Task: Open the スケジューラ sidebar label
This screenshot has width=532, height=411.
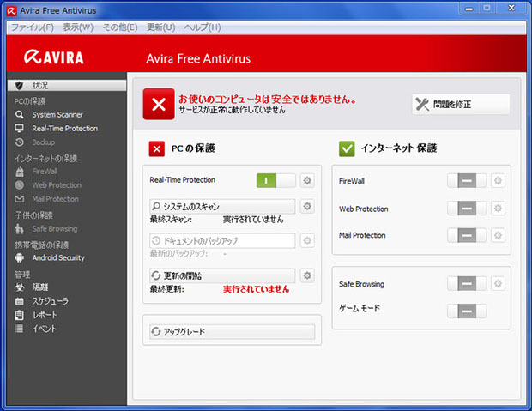Action: pos(51,301)
